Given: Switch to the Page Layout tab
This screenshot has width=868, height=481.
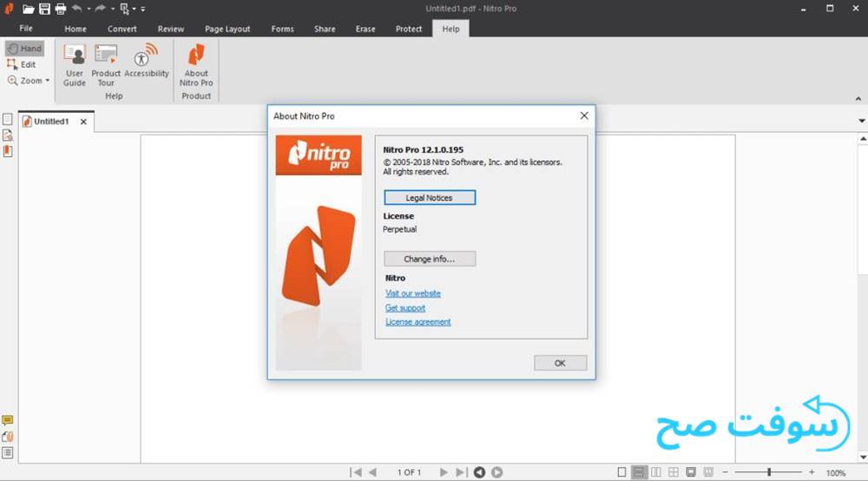Looking at the screenshot, I should click(x=227, y=29).
